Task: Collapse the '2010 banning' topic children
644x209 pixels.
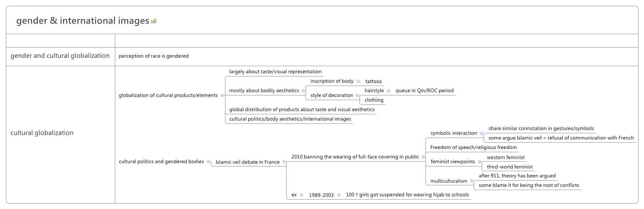Action: 423,157
